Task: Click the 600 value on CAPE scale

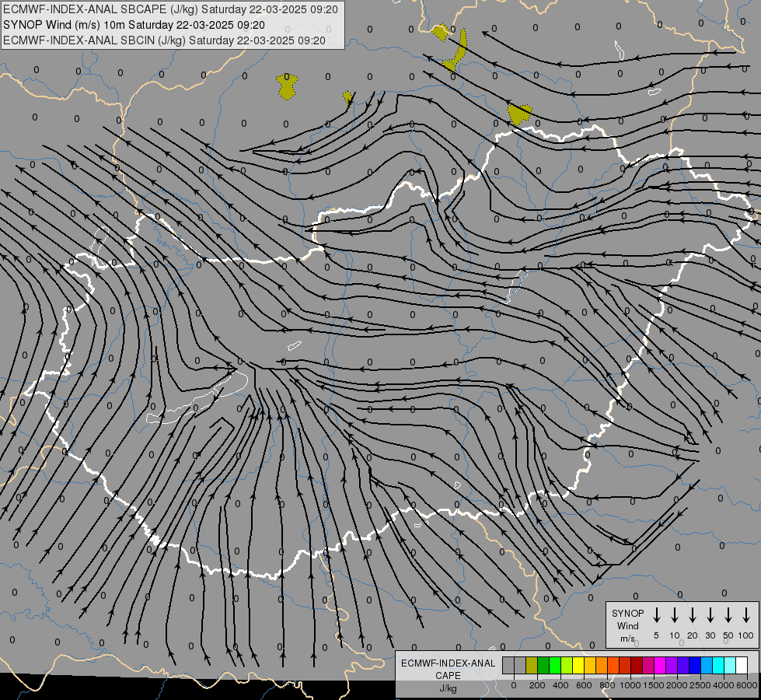Action: tap(584, 685)
